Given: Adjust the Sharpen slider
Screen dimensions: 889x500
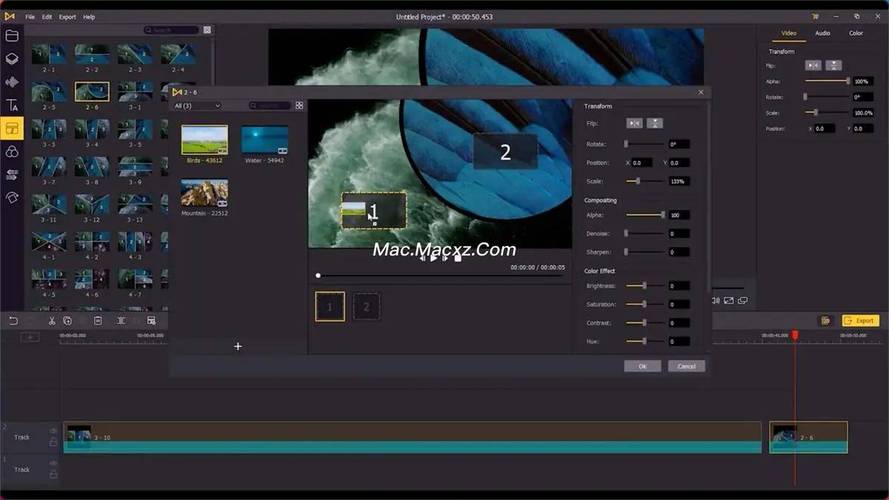Looking at the screenshot, I should 645,252.
